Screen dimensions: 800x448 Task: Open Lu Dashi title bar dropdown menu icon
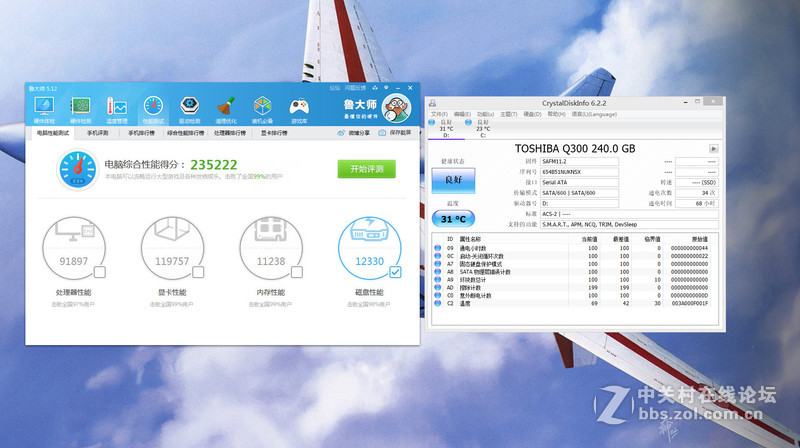coord(386,88)
